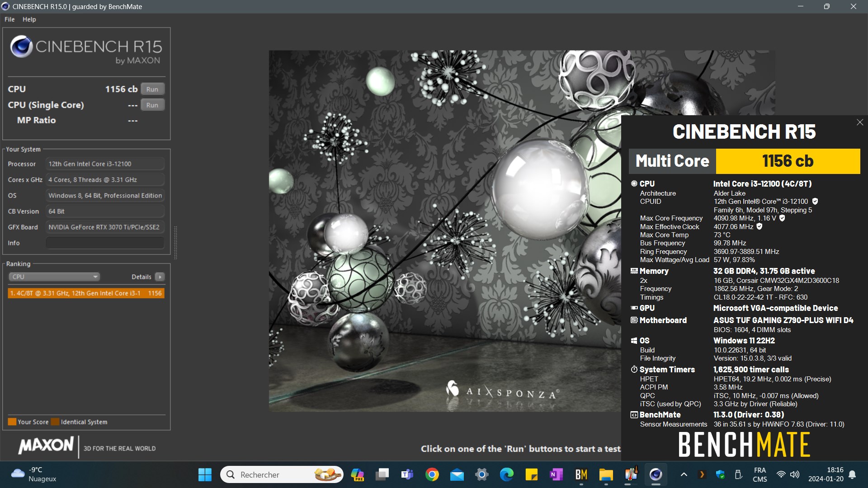The width and height of the screenshot is (868, 488).
Task: Switch to the thermometer sensor app in taskbar
Action: (x=631, y=475)
